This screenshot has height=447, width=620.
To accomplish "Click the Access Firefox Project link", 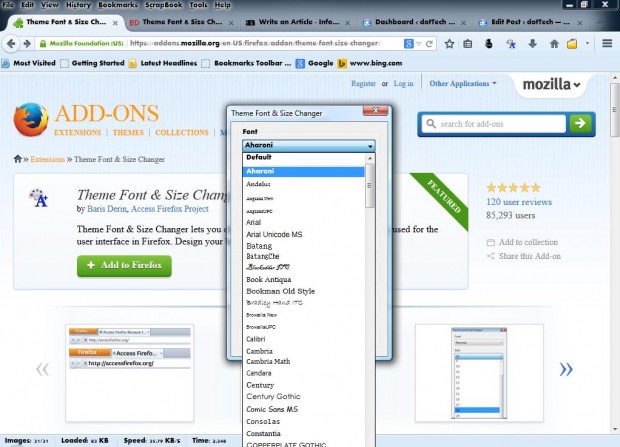I will click(170, 209).
